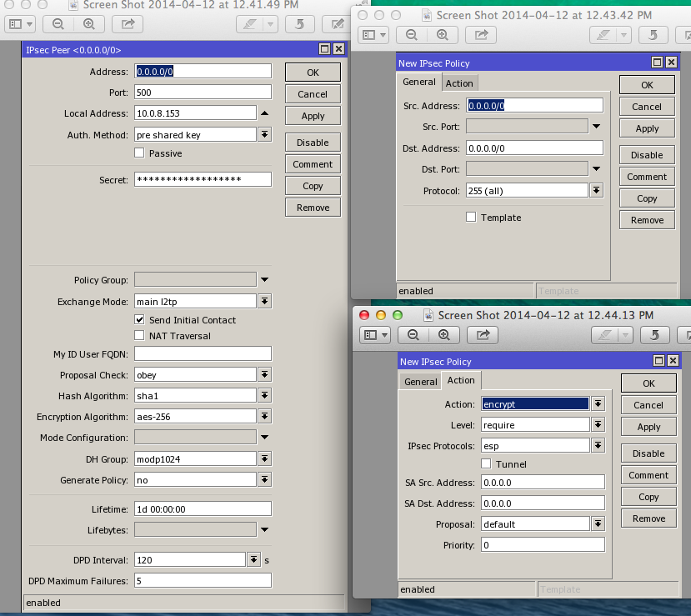The image size is (691, 616).
Task: Open view menu in 12.41.49 PM Preview window
Action: coord(20,24)
